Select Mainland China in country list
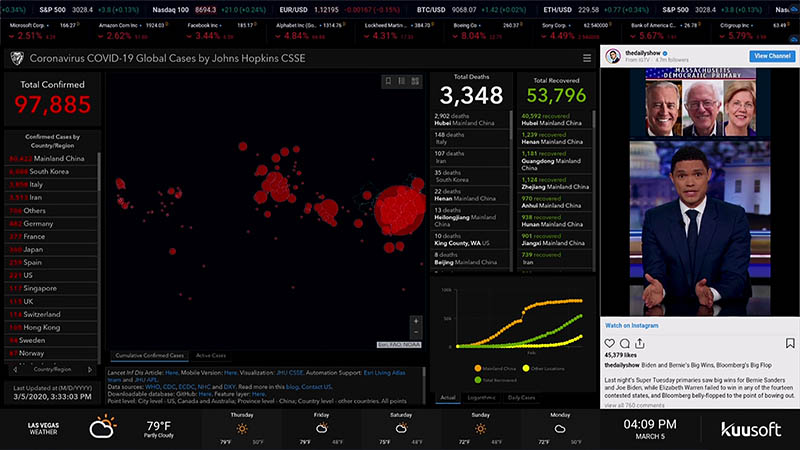This screenshot has height=450, width=800. tap(51, 159)
